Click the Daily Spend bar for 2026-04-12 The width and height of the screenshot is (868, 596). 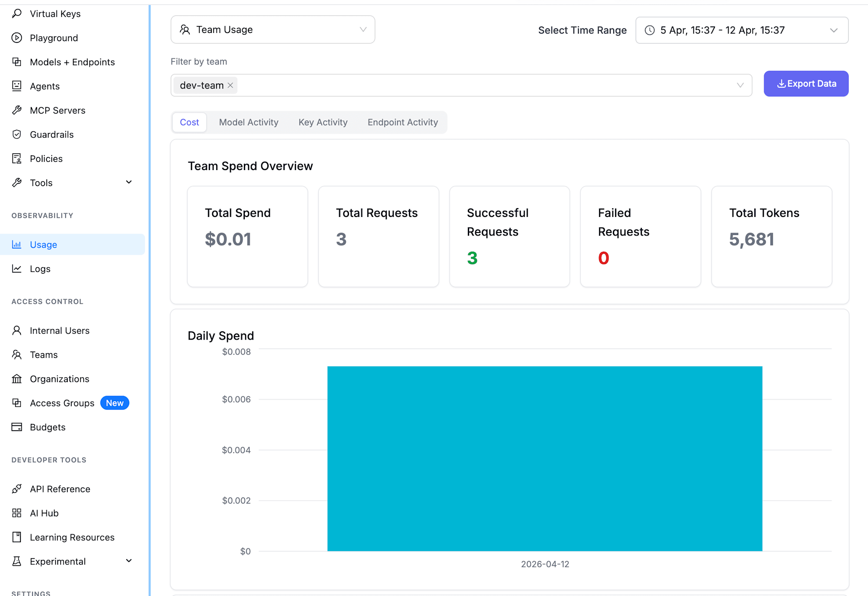[x=545, y=458]
